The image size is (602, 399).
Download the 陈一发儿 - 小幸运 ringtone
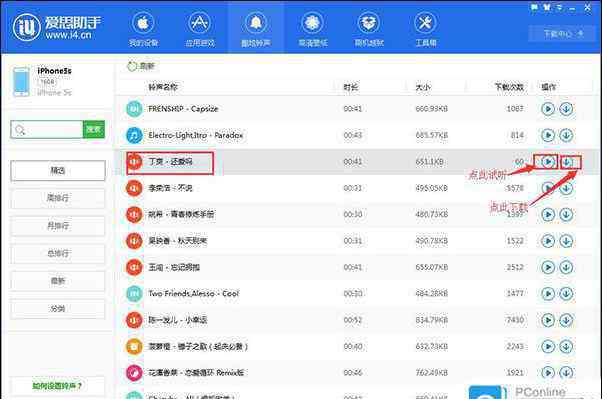coord(566,320)
